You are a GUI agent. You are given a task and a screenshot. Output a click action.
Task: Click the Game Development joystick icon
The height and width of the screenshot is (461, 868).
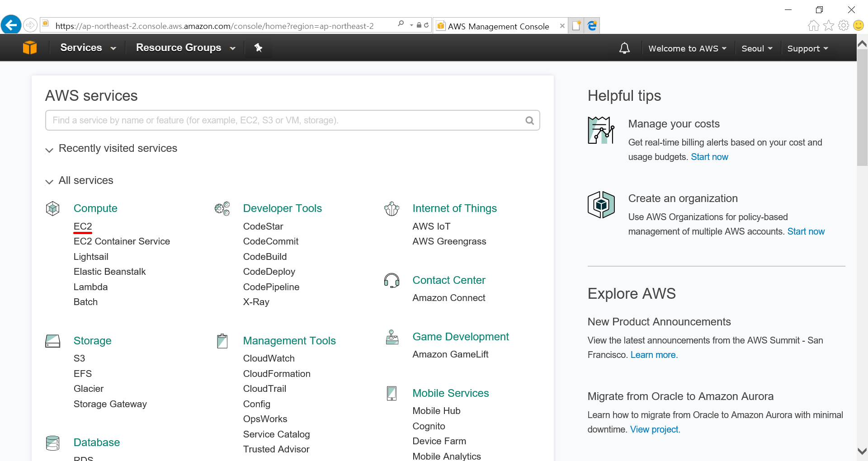coord(392,337)
